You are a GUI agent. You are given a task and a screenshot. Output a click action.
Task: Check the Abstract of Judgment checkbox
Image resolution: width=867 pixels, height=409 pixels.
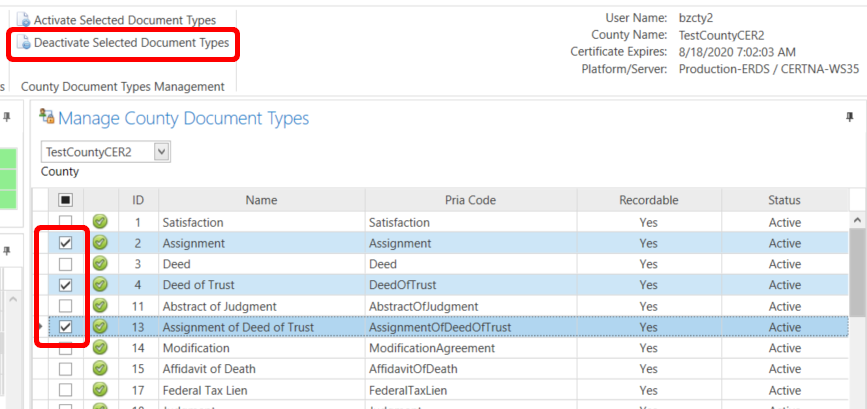tap(65, 306)
